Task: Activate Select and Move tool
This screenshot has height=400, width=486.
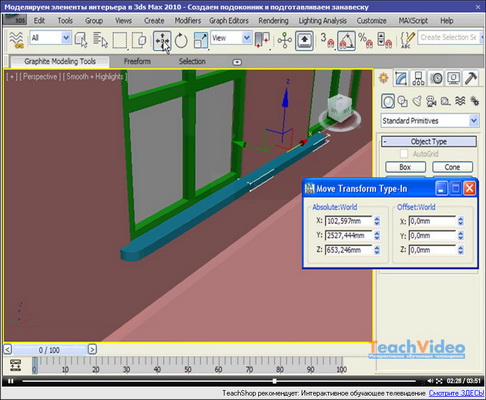Action: tap(162, 41)
